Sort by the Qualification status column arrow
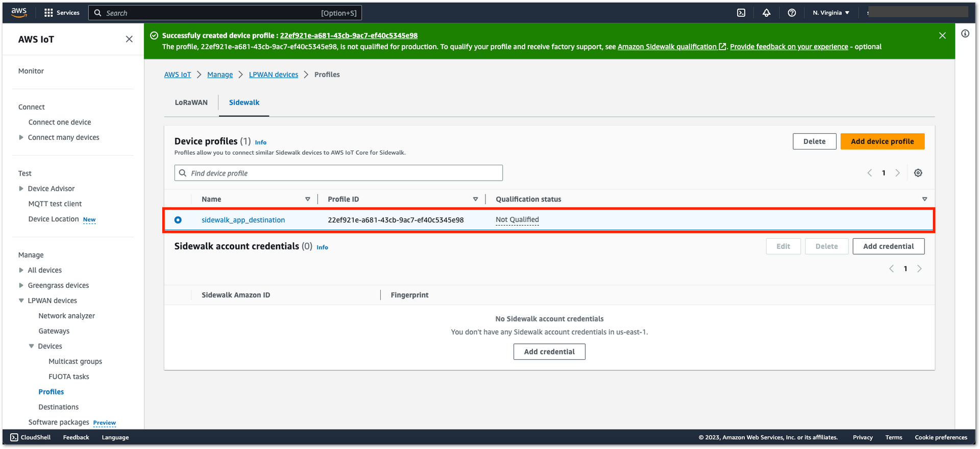980x449 pixels. coord(925,199)
